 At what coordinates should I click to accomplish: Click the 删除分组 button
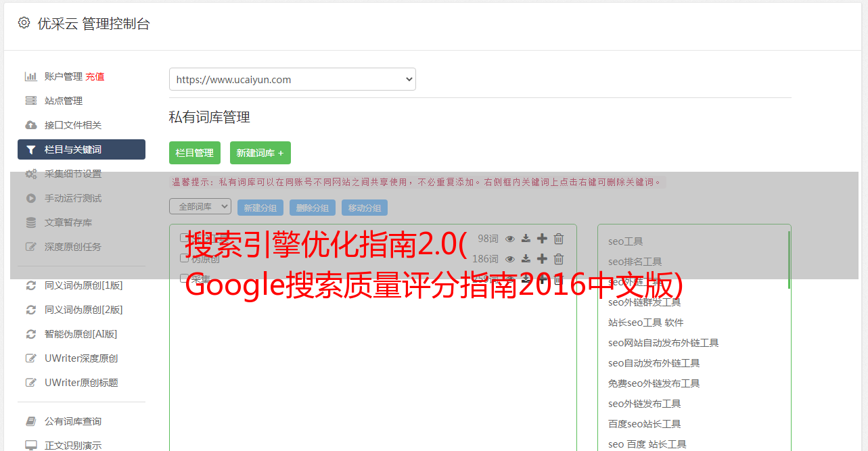(x=313, y=208)
